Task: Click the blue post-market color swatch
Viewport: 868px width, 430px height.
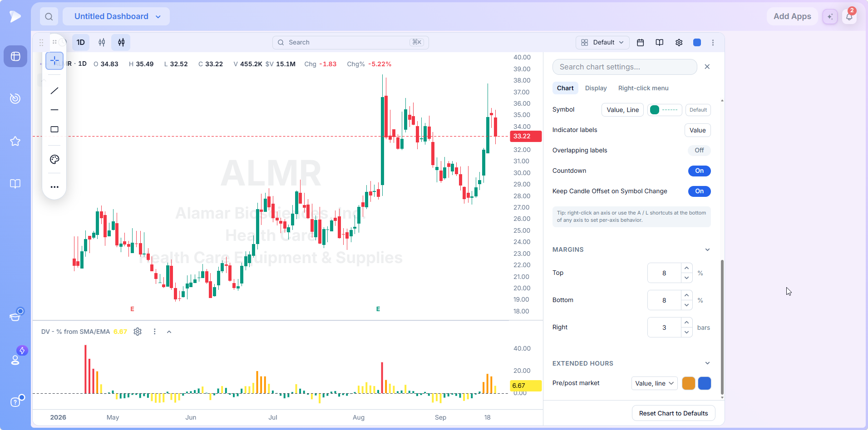Action: pos(704,383)
